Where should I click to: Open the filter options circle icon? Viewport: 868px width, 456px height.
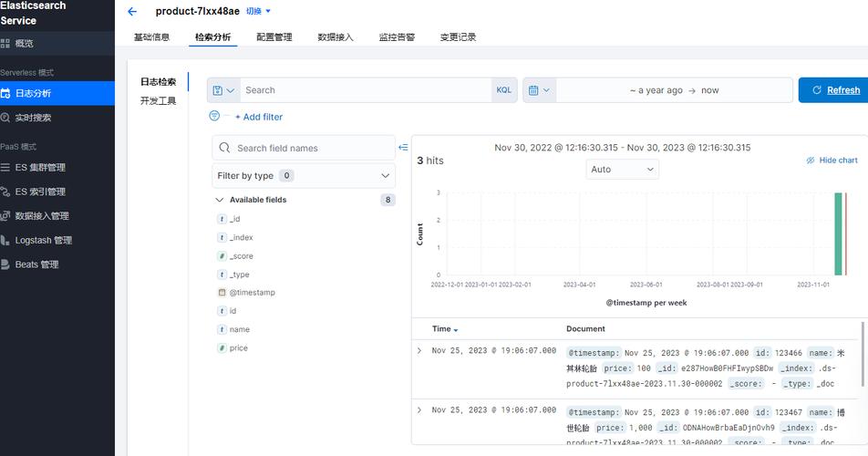(x=214, y=116)
